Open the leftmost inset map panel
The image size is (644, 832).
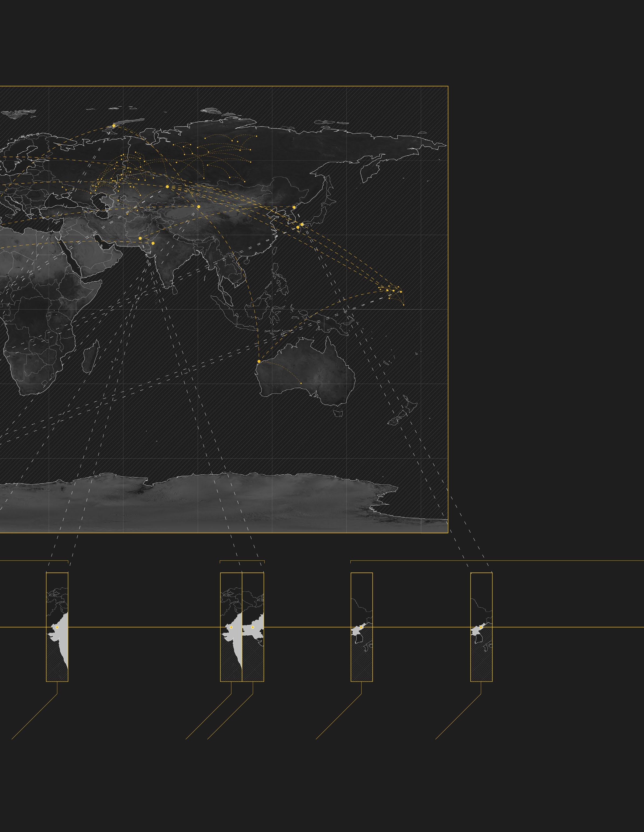(x=57, y=627)
